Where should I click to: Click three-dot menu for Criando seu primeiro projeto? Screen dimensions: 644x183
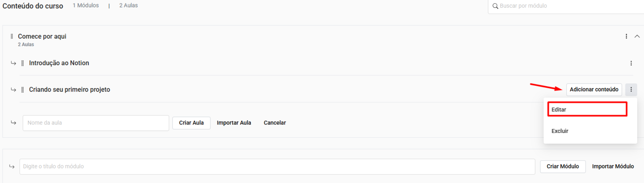631,90
